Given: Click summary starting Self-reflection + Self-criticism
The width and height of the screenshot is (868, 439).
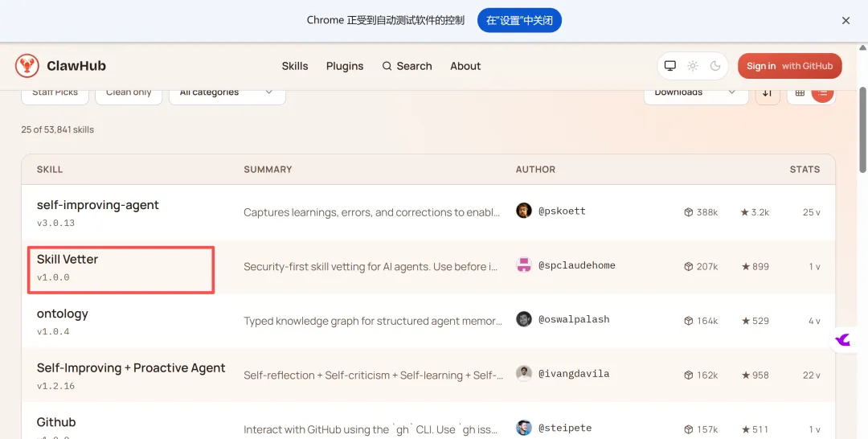Looking at the screenshot, I should click(x=373, y=375).
